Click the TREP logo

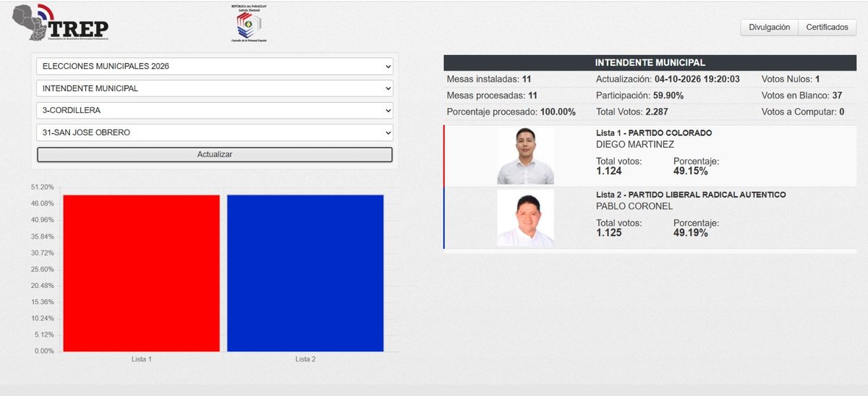click(61, 23)
